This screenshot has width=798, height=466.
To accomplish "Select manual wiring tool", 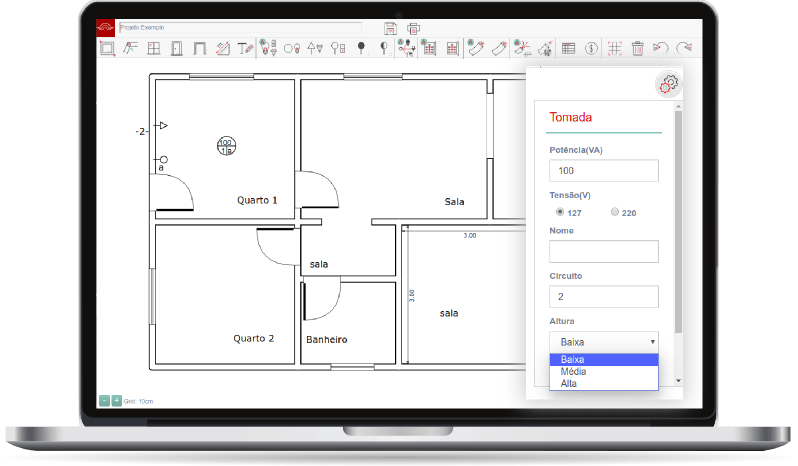I will [545, 48].
